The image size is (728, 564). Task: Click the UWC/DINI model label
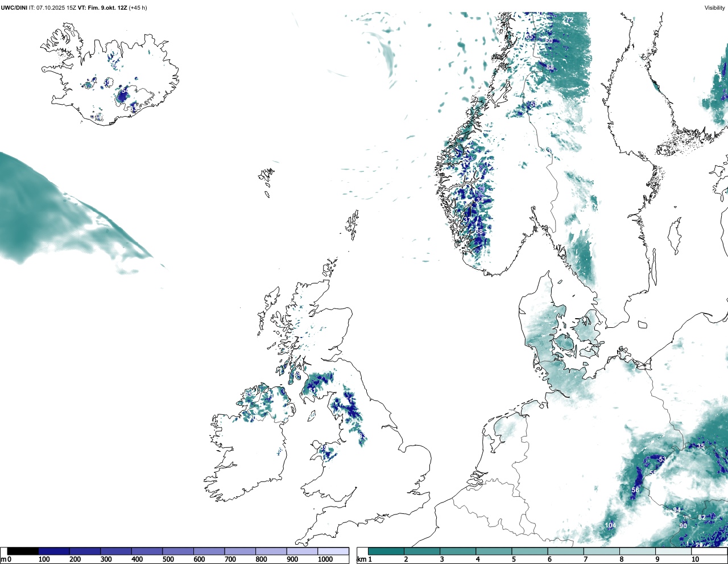(14, 8)
